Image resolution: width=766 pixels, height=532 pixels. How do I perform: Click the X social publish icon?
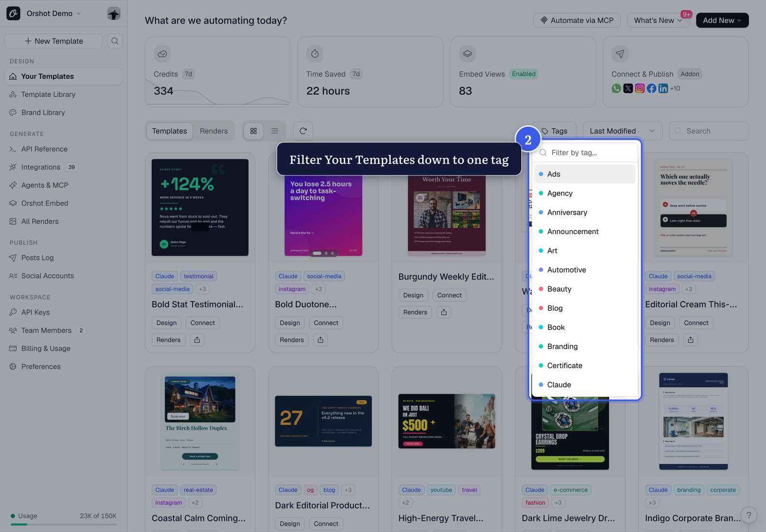click(x=628, y=89)
